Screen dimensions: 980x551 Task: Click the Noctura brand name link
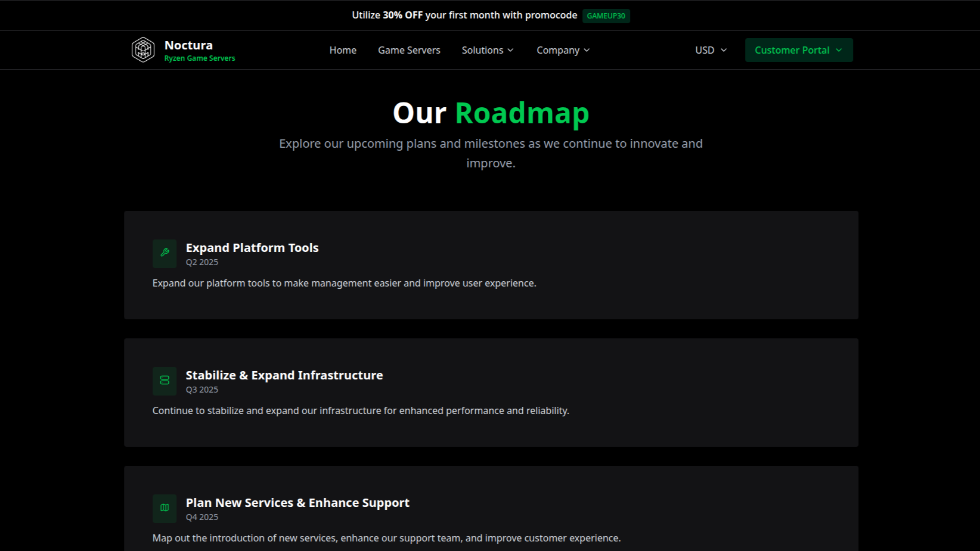point(188,45)
